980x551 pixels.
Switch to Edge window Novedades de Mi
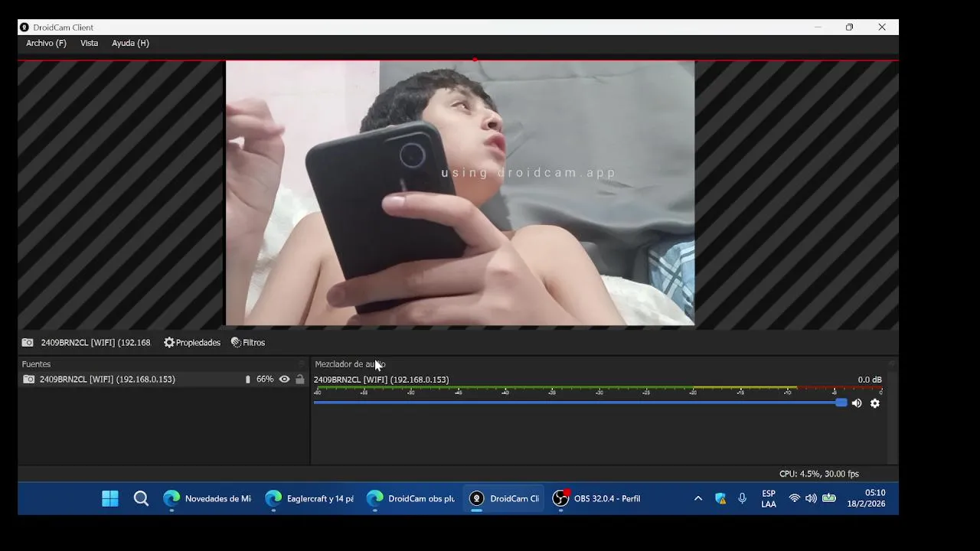[207, 499]
